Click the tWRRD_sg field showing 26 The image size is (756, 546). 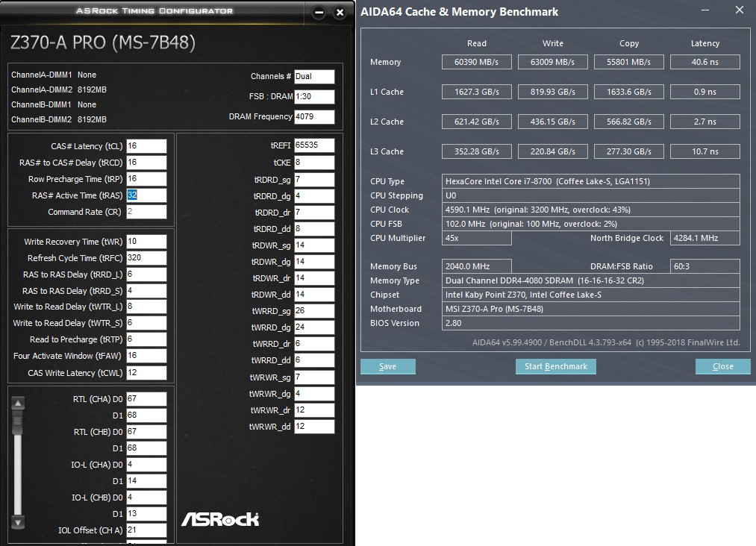point(314,311)
